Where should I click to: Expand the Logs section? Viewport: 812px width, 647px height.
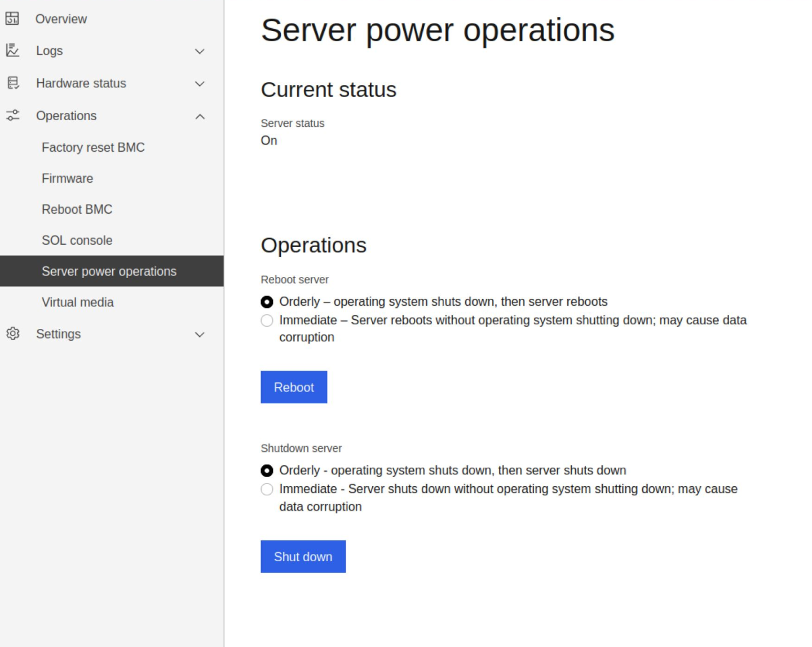(x=199, y=51)
